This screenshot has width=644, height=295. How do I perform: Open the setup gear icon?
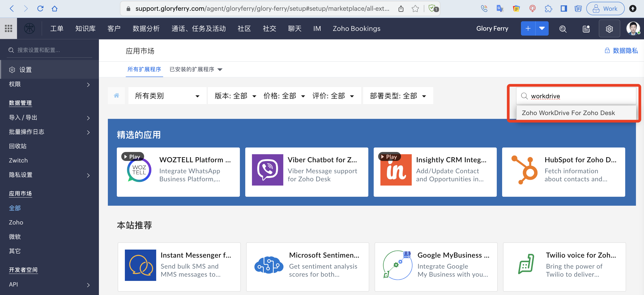(x=609, y=29)
